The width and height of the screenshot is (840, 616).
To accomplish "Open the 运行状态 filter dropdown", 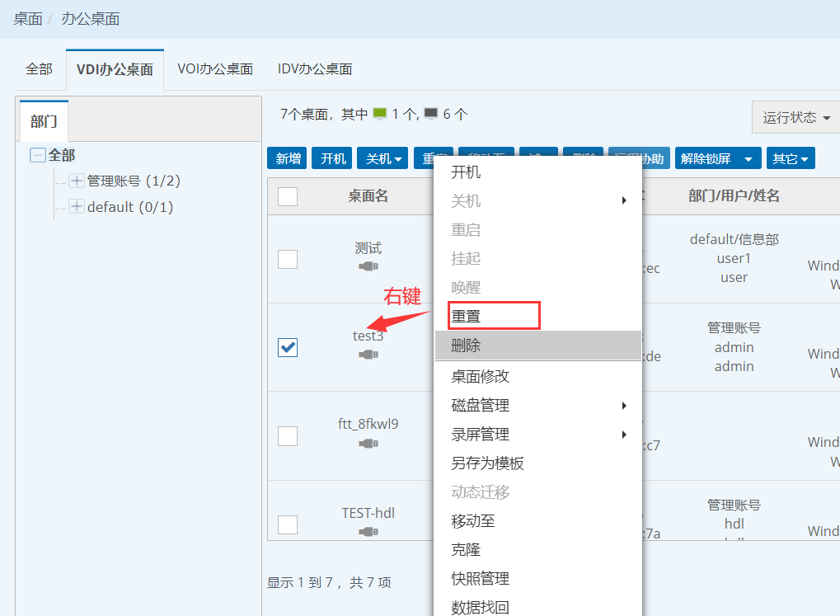I will click(x=795, y=118).
